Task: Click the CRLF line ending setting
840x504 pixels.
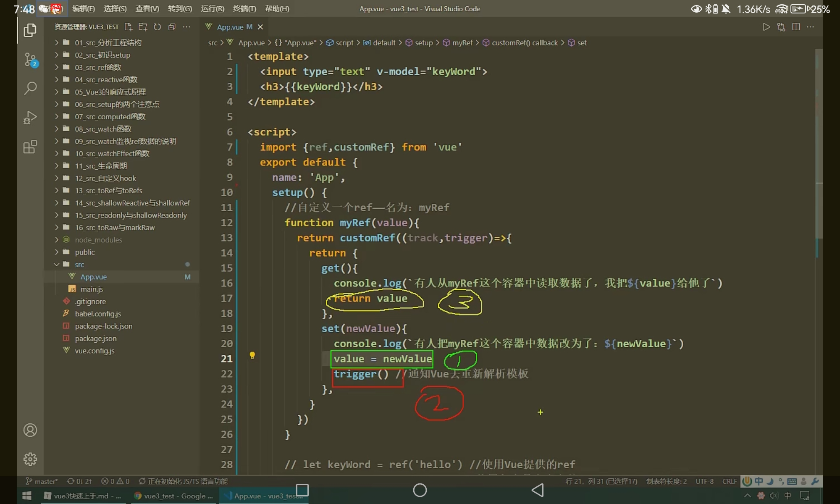Action: 730,481
